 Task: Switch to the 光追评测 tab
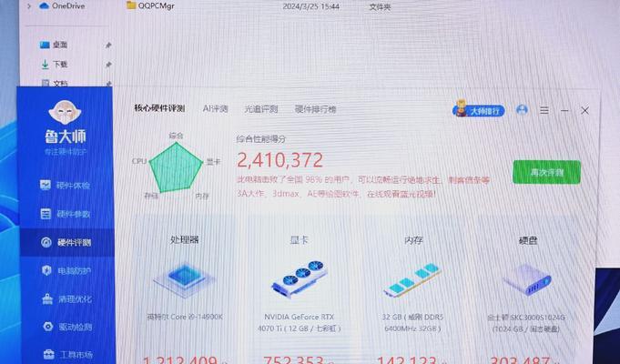click(261, 109)
